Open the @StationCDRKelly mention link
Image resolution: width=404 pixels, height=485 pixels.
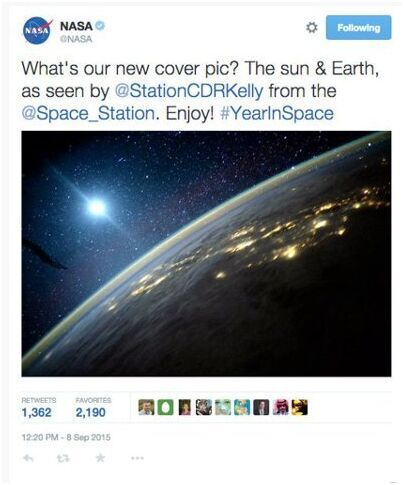click(x=189, y=91)
